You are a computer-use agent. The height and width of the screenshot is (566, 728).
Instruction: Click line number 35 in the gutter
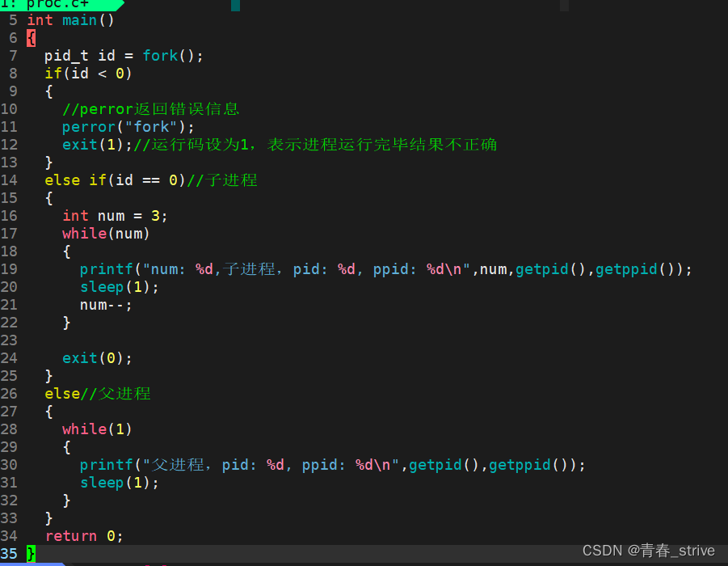click(x=9, y=553)
